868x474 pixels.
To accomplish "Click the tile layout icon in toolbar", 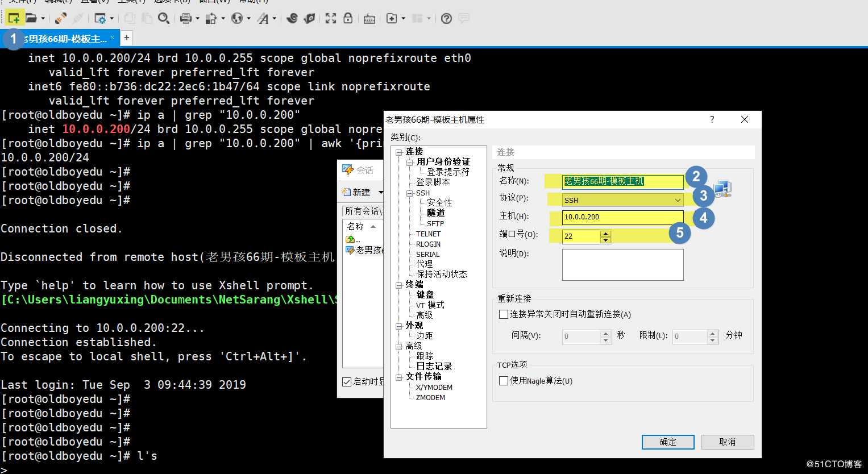I will point(418,19).
